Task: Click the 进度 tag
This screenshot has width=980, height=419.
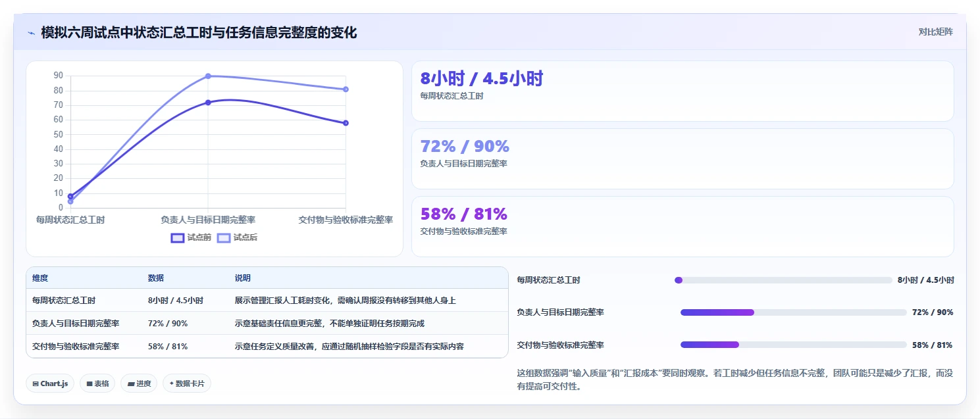Action: 139,383
